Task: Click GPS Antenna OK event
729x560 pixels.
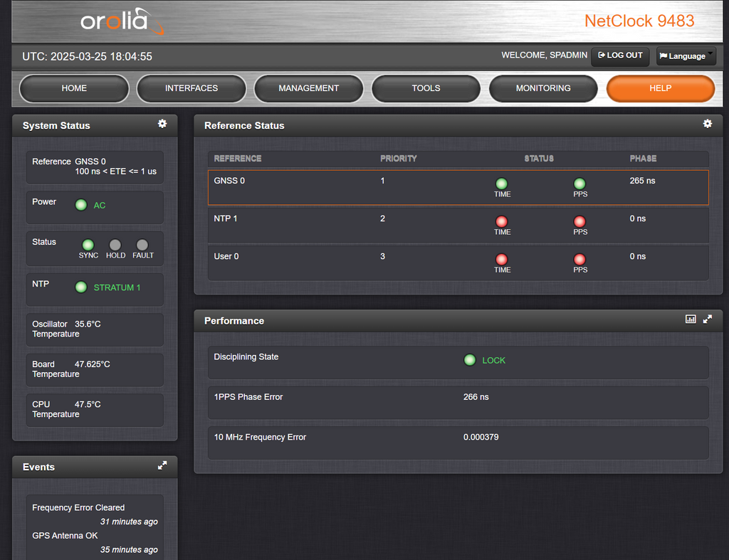Action: coord(65,535)
